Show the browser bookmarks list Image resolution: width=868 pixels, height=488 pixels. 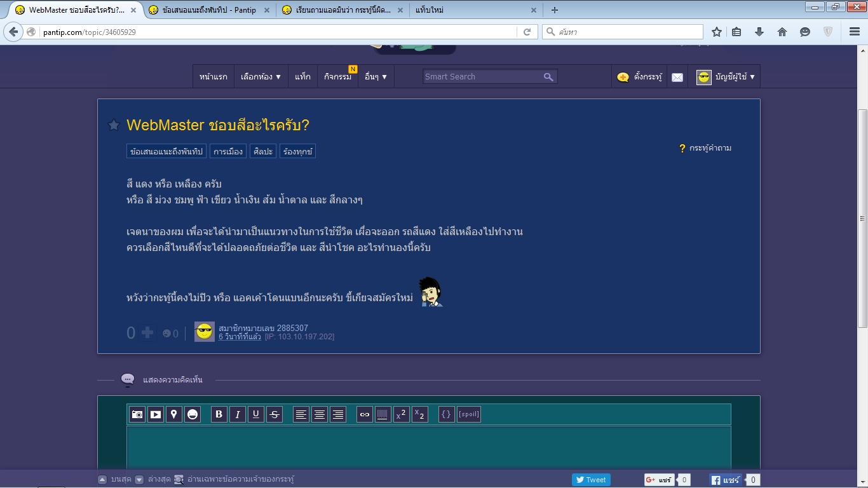736,32
